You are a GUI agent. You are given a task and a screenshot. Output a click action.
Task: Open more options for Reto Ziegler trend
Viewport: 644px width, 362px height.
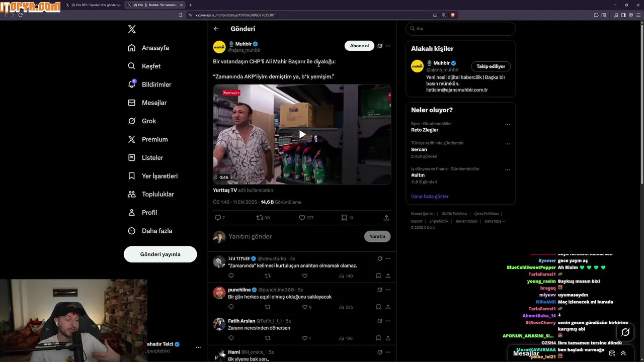507,125
